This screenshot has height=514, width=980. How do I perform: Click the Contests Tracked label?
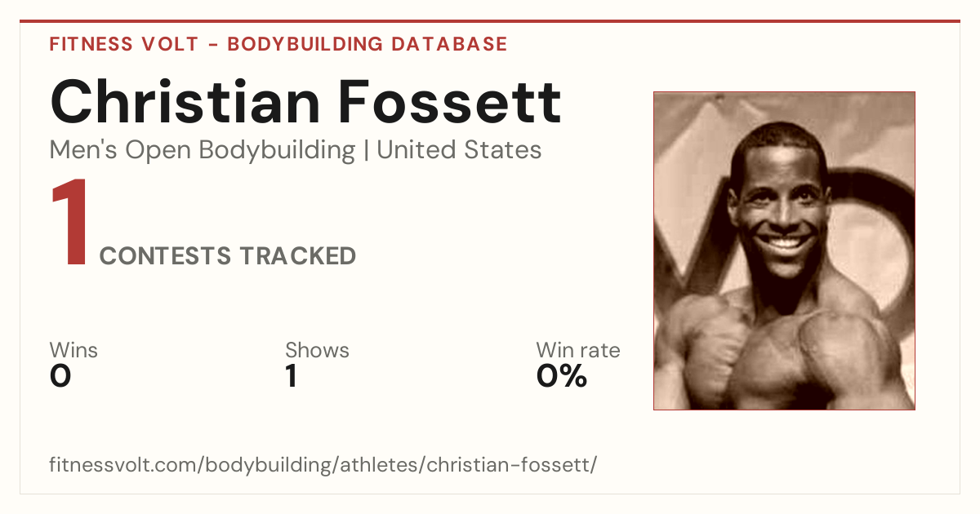[x=228, y=256]
